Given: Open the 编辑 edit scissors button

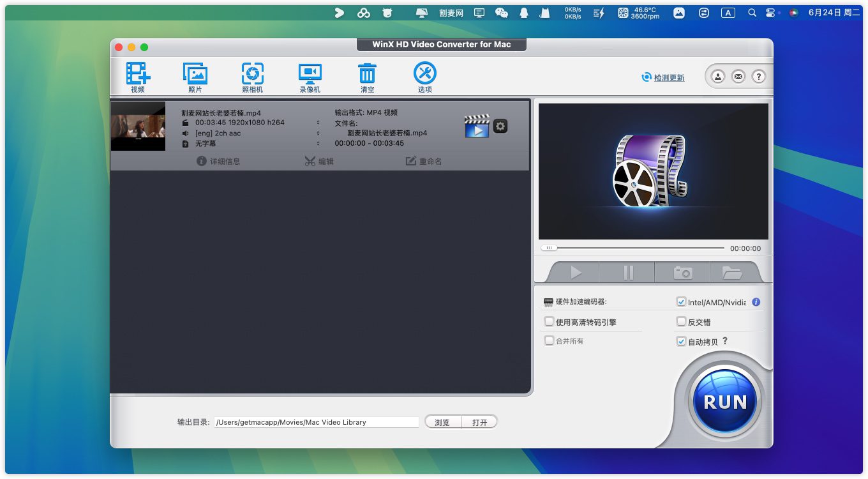Looking at the screenshot, I should coord(319,162).
